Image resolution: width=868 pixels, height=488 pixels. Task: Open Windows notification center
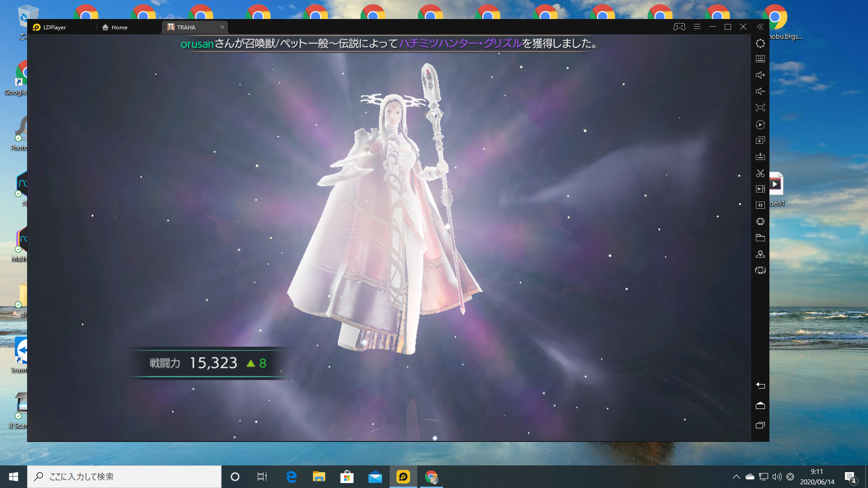[x=850, y=477]
